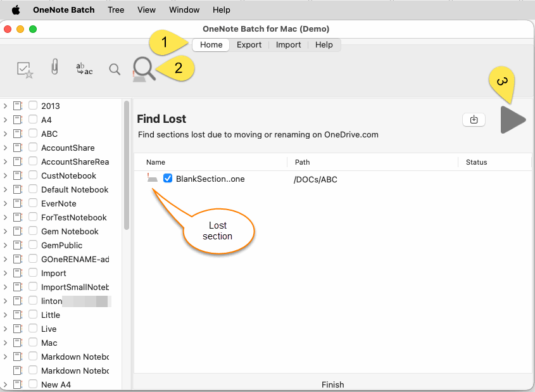Sort by the Path column header
535x392 pixels.
[x=302, y=162]
